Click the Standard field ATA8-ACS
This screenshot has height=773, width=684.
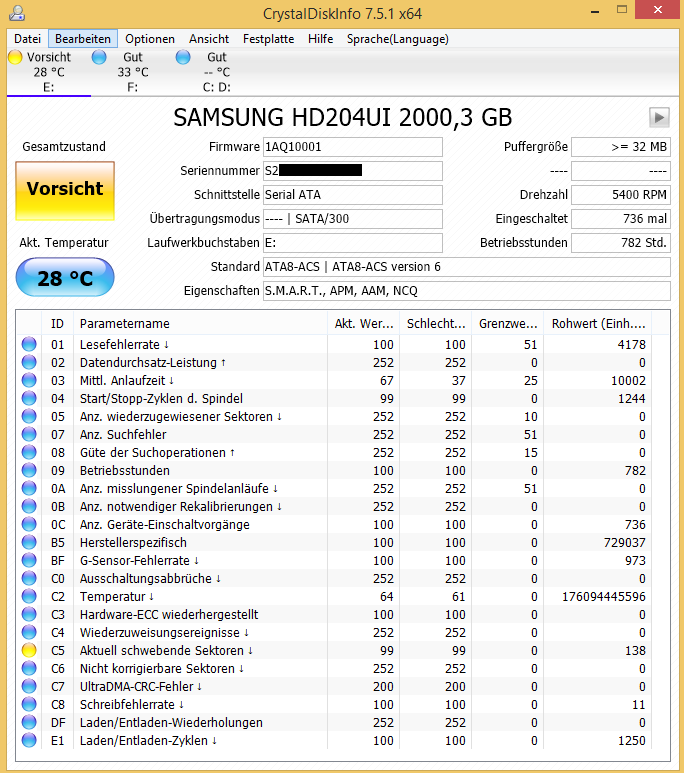(467, 267)
